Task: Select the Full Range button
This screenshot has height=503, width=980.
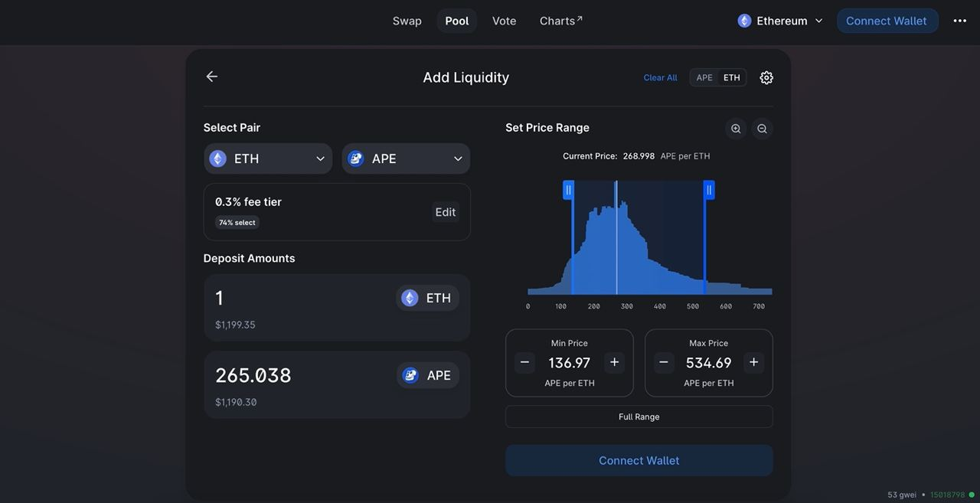Action: click(639, 416)
